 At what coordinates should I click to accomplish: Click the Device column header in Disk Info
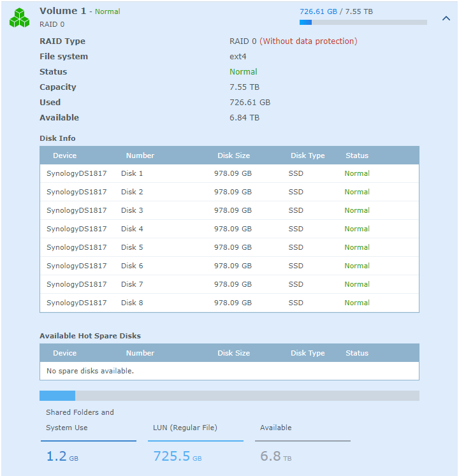[x=64, y=155]
